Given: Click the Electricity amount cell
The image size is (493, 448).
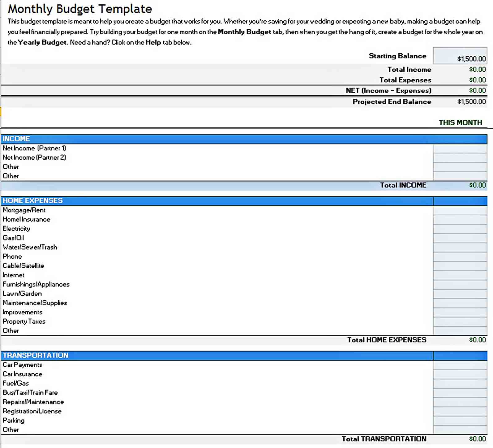Looking at the screenshot, I should (x=460, y=229).
